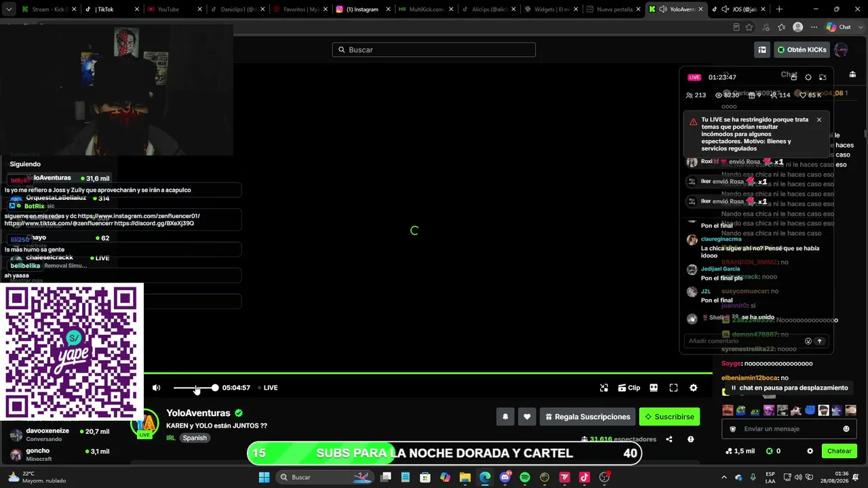868x488 pixels.
Task: Dismiss the LIVE restricted warning
Action: point(819,120)
